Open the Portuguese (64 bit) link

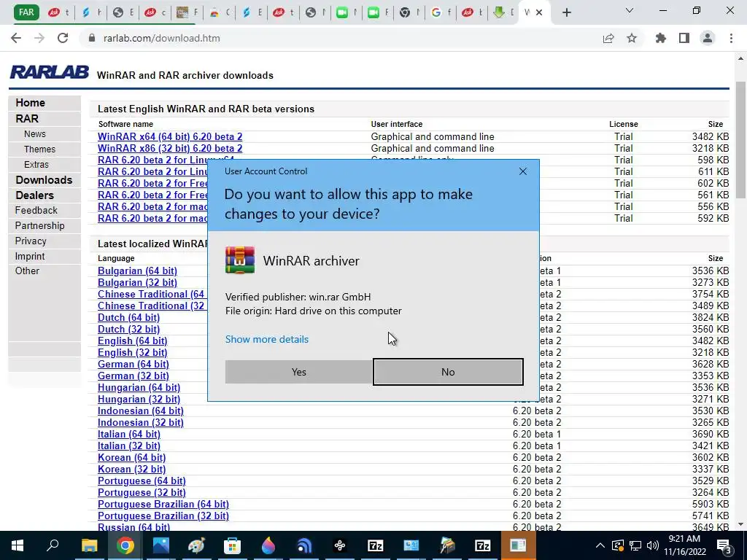pos(142,481)
